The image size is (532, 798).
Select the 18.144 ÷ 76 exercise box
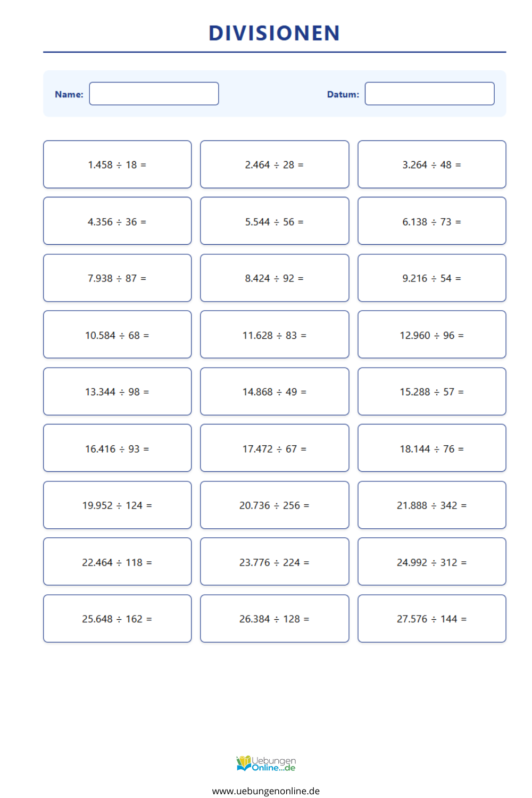tap(432, 448)
